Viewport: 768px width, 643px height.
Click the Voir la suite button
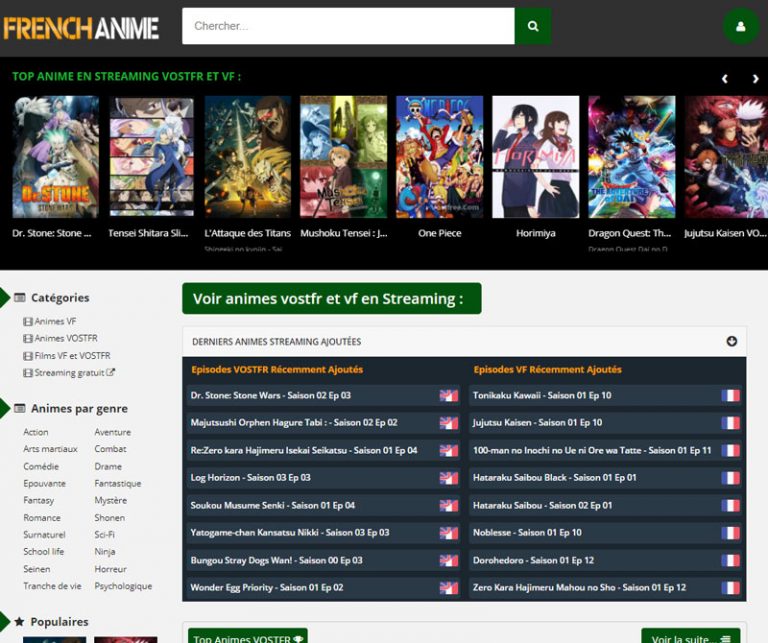690,636
